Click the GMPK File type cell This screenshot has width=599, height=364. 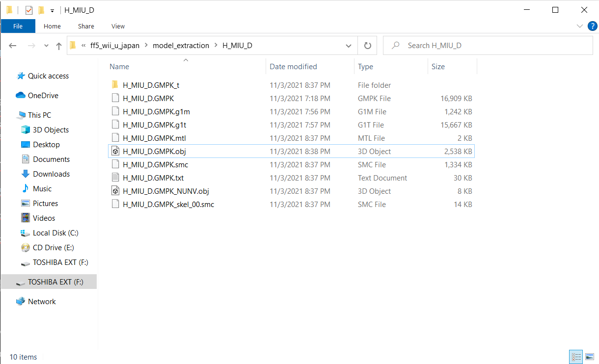point(375,99)
